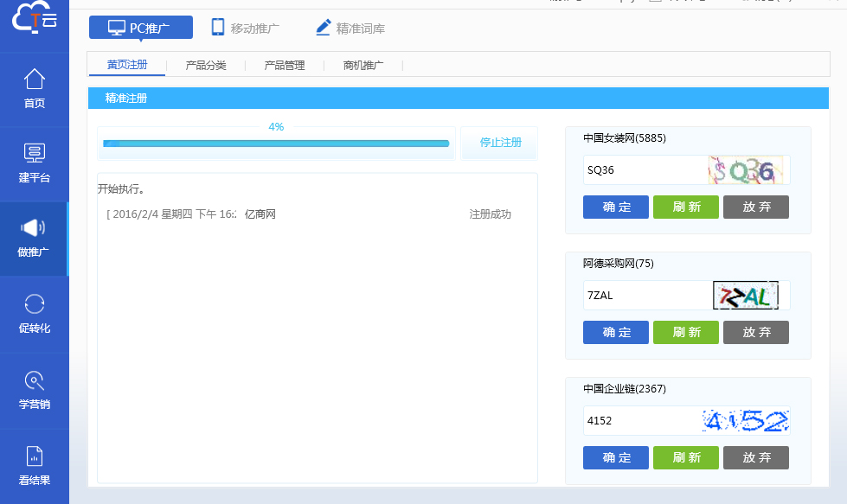Open the 首页 home icon in sidebar
This screenshot has height=504, width=847.
pos(34,80)
